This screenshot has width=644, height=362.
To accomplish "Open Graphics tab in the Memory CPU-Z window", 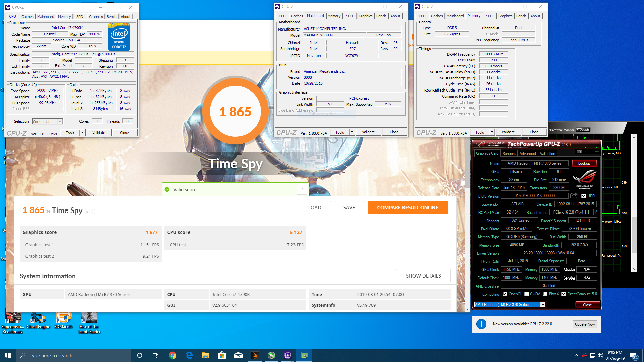I will click(x=505, y=16).
